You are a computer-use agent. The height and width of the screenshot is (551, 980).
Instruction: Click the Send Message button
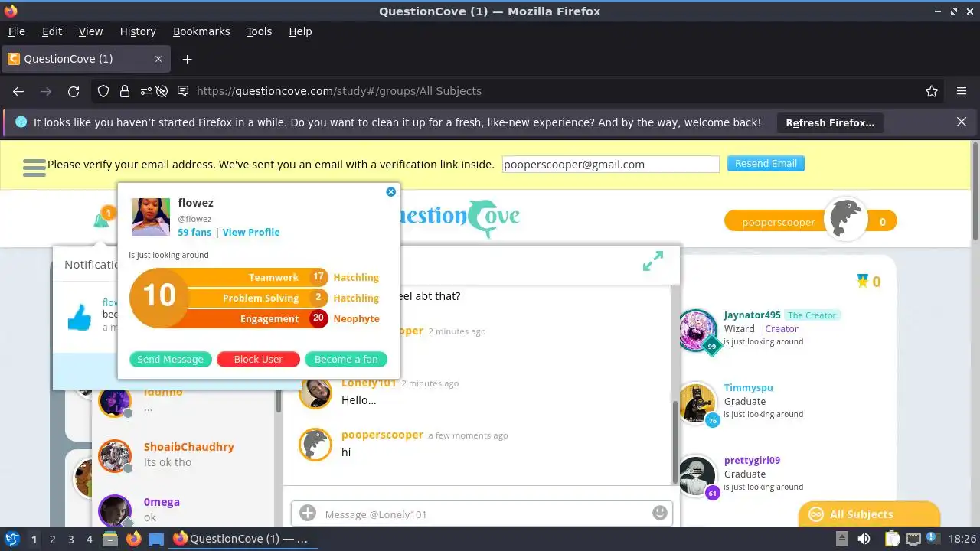[170, 359]
